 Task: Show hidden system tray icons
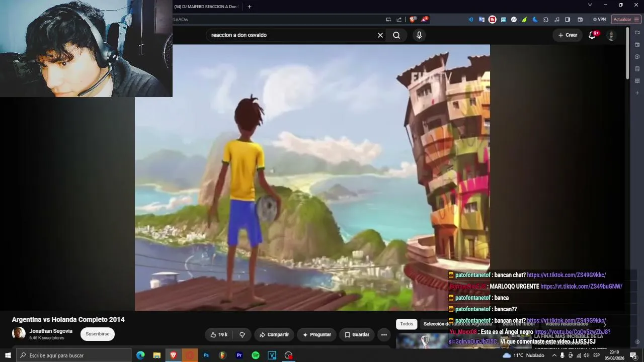554,355
